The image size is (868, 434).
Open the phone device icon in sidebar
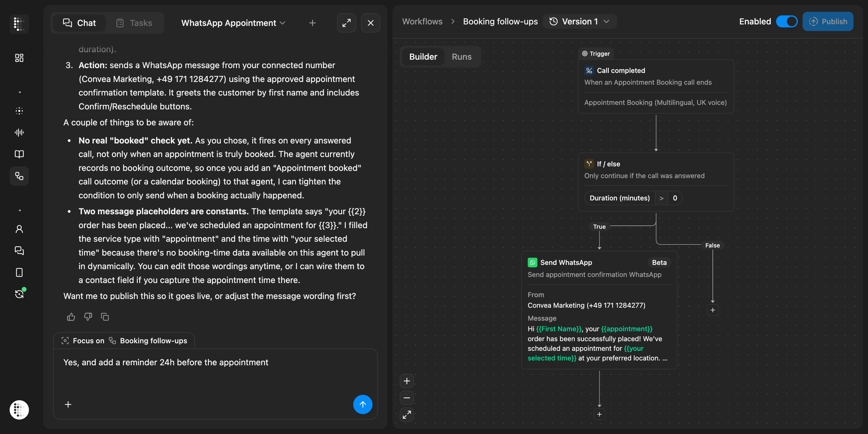tap(19, 272)
